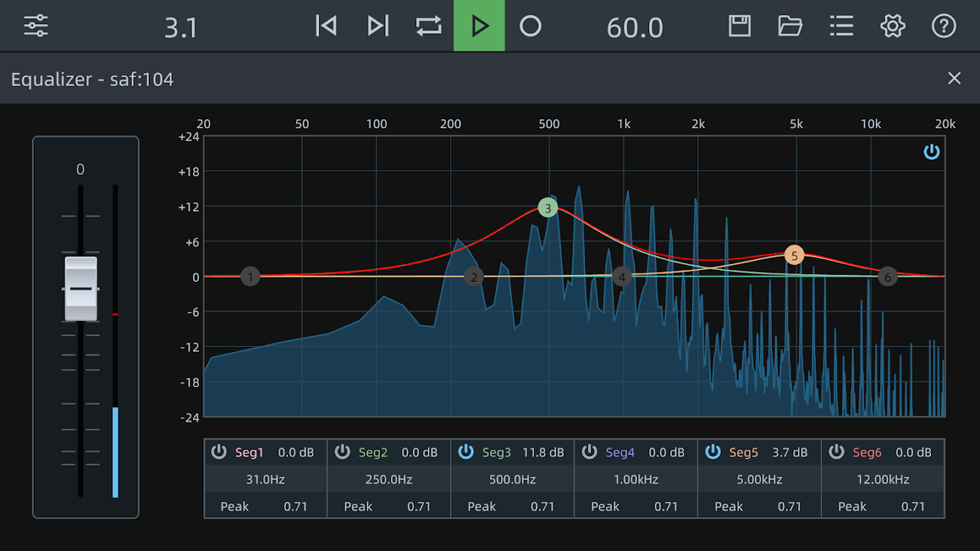980x551 pixels.
Task: Open the mixer sliders icon
Action: (36, 26)
